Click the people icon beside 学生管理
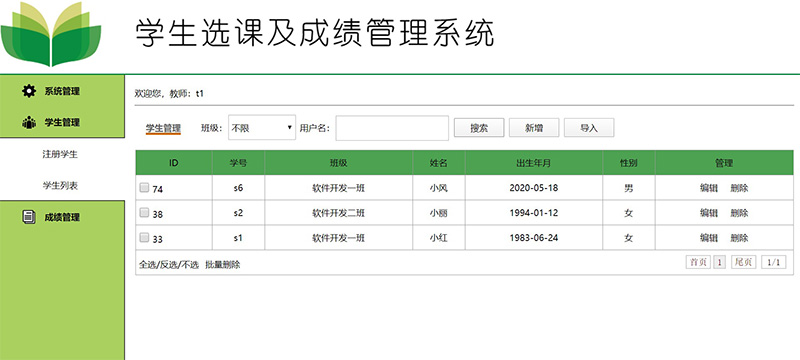Viewport: 800px width, 360px height. tap(29, 122)
